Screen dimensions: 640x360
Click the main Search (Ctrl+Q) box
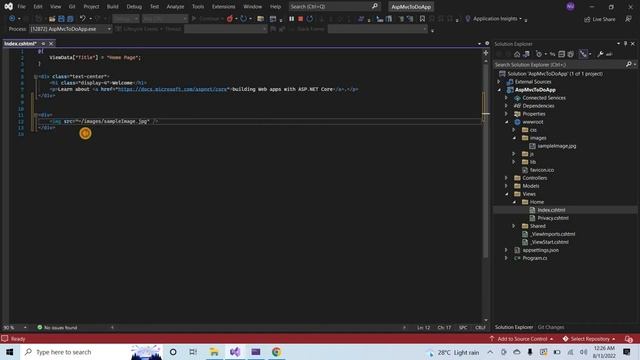click(x=334, y=7)
